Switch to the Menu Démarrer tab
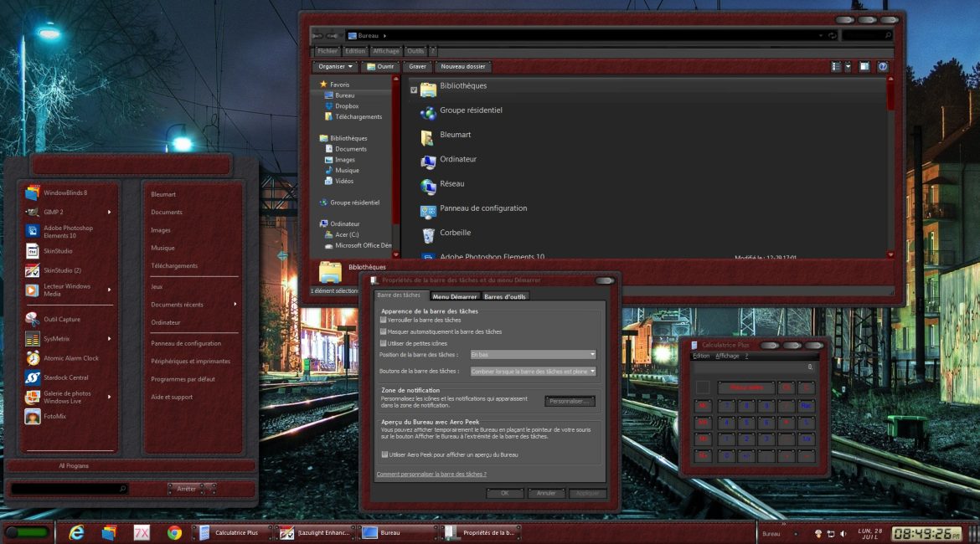The image size is (980, 544). click(x=455, y=296)
